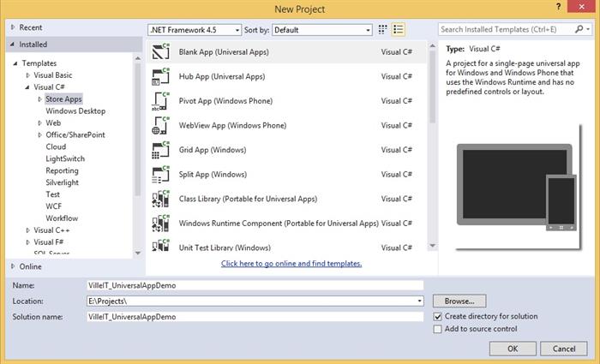Choose the Windows Runtime Component icon
The width and height of the screenshot is (600, 364).
pyautogui.click(x=161, y=224)
